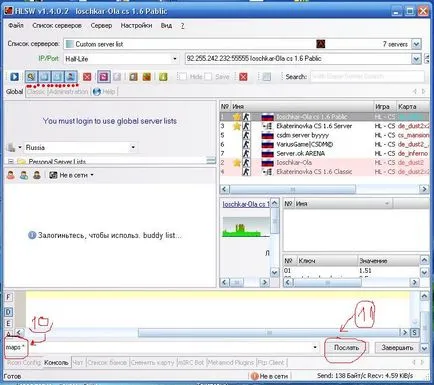
Task: Click the E console side button
Action: point(9,323)
